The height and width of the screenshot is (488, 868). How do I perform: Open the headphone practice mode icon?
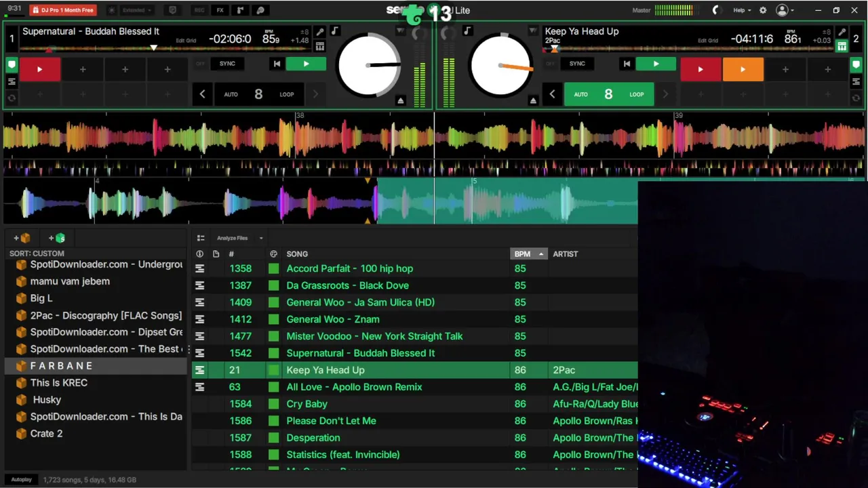tap(260, 10)
